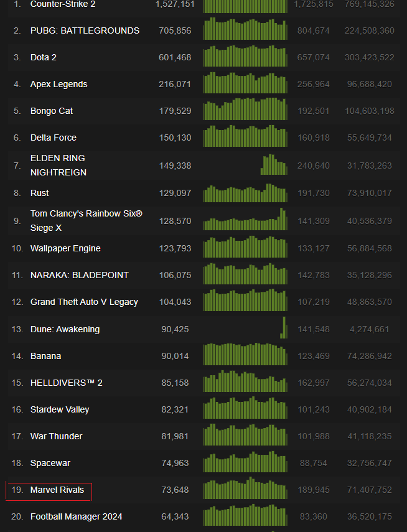Click Marvel Rivals trend chart
Image resolution: width=407 pixels, height=532 pixels.
pyautogui.click(x=245, y=488)
